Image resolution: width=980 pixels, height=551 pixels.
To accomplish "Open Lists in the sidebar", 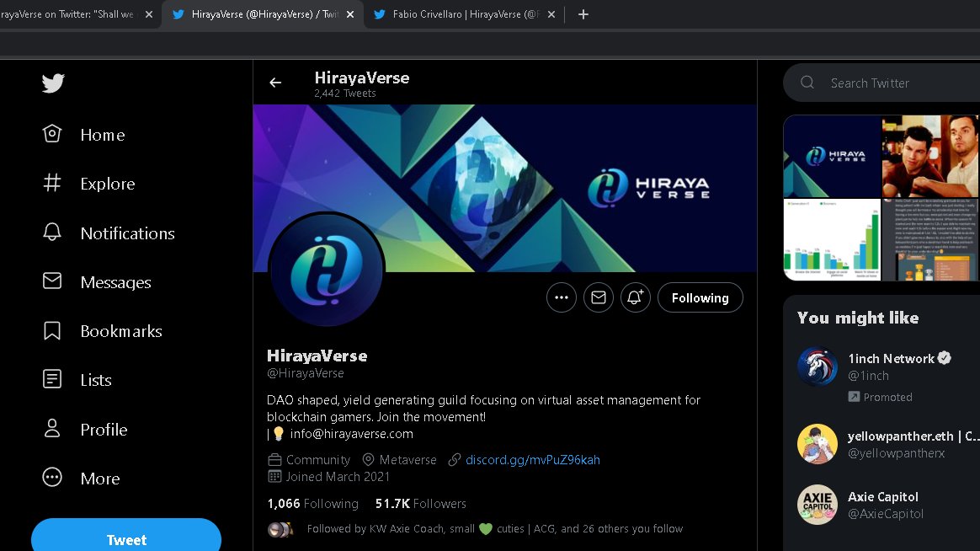I will click(77, 380).
